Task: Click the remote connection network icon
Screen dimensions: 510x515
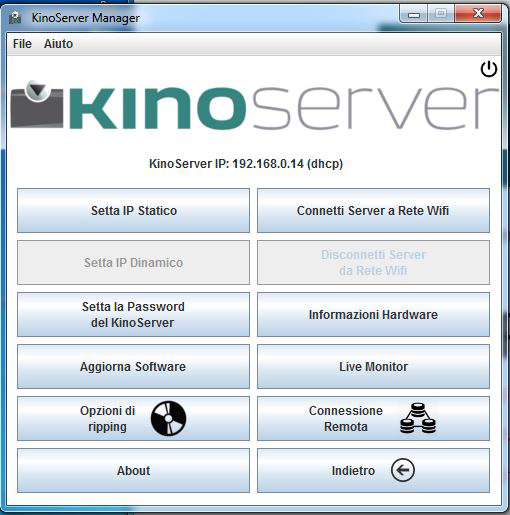Action: [418, 418]
